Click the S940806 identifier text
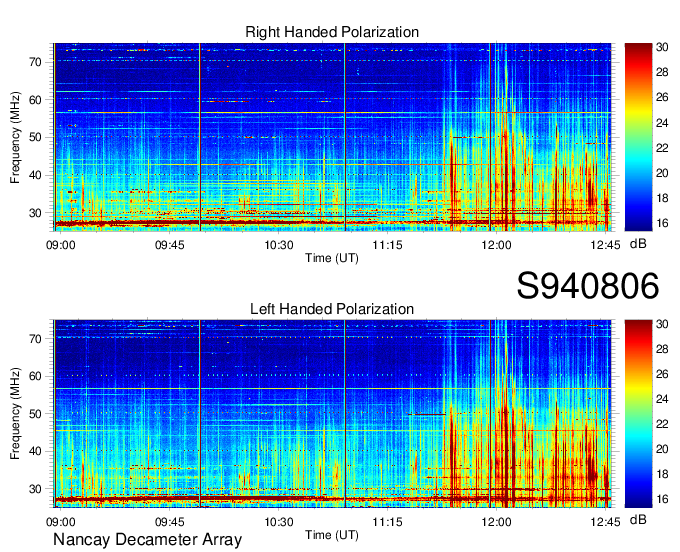The height and width of the screenshot is (552, 680). click(588, 286)
